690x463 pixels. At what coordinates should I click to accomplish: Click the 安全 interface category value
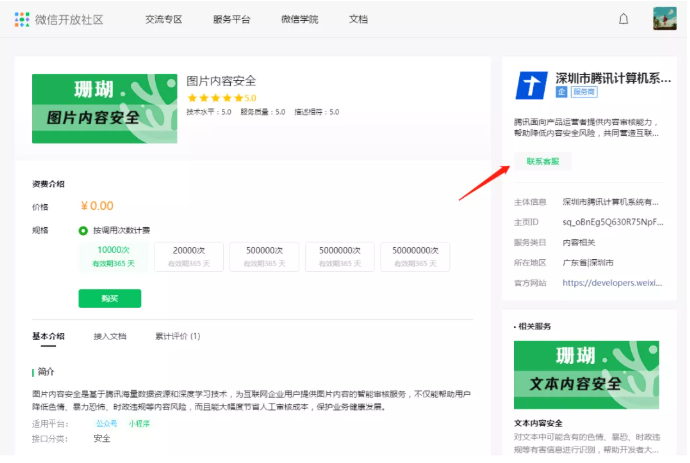102,438
